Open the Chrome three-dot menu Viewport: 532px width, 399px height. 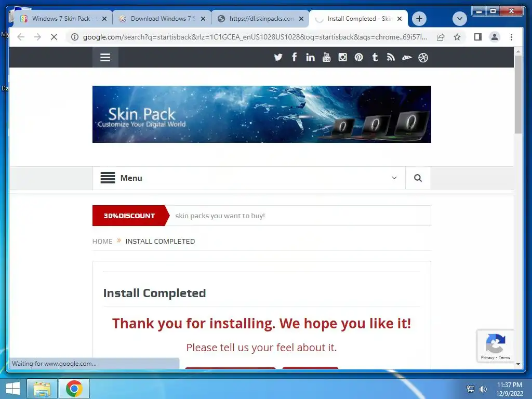coord(511,37)
